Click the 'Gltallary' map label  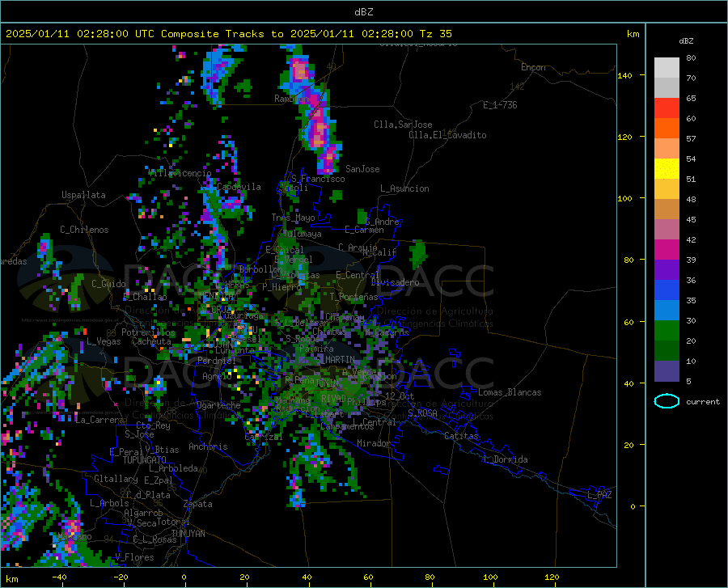click(116, 479)
